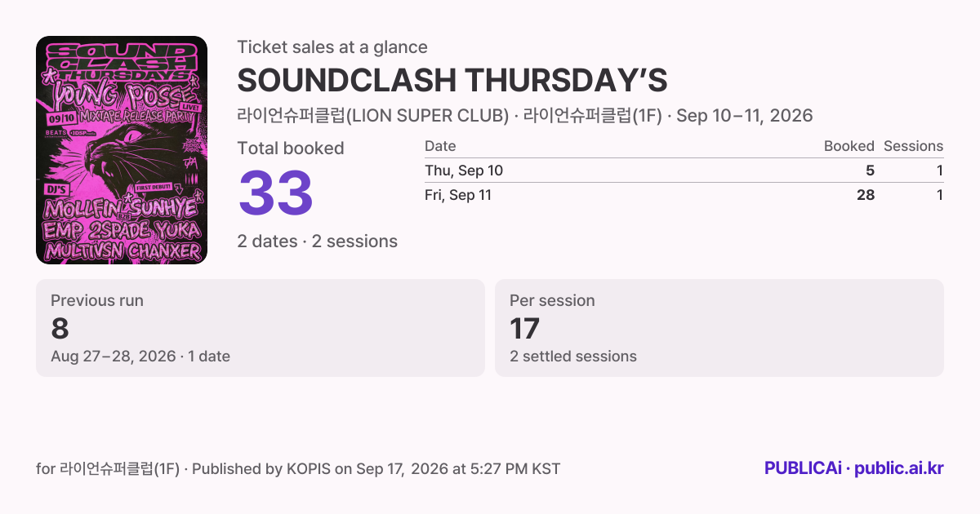Visit the public.ai.kr link
980x514 pixels.
(899, 468)
